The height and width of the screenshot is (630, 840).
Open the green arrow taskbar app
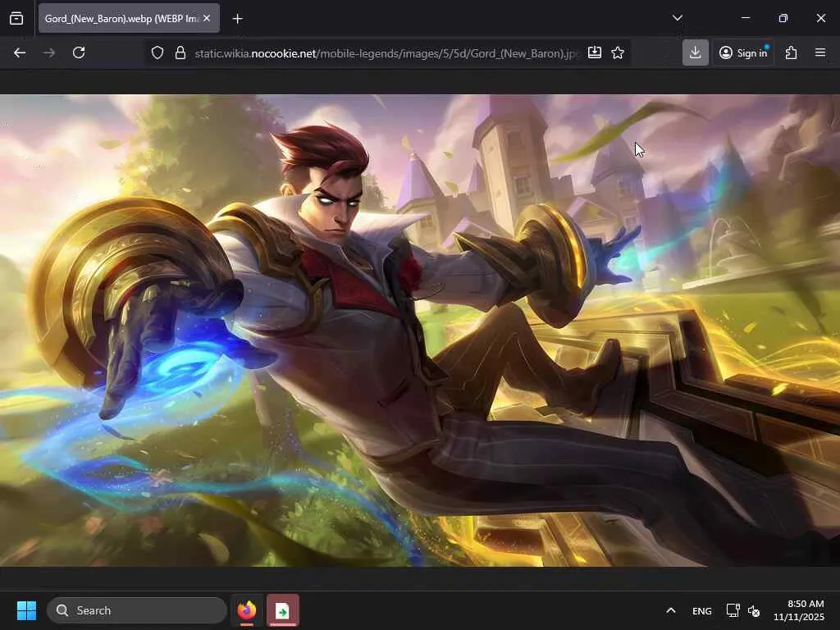(x=283, y=610)
